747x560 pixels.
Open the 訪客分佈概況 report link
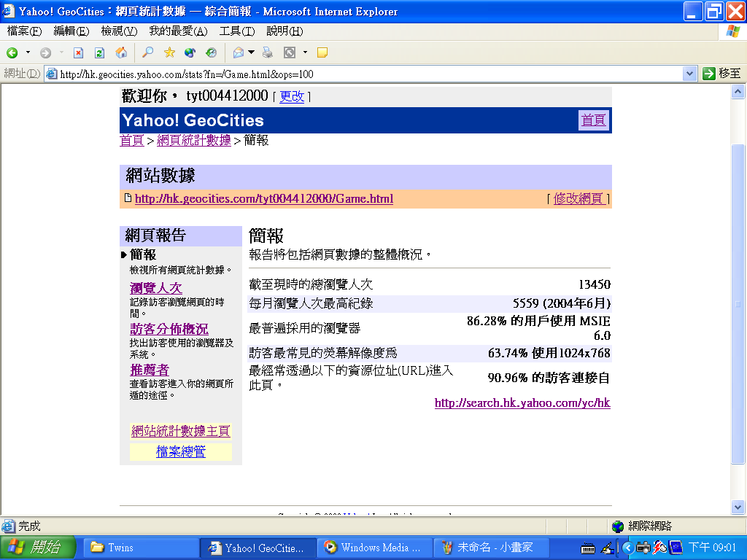(169, 329)
